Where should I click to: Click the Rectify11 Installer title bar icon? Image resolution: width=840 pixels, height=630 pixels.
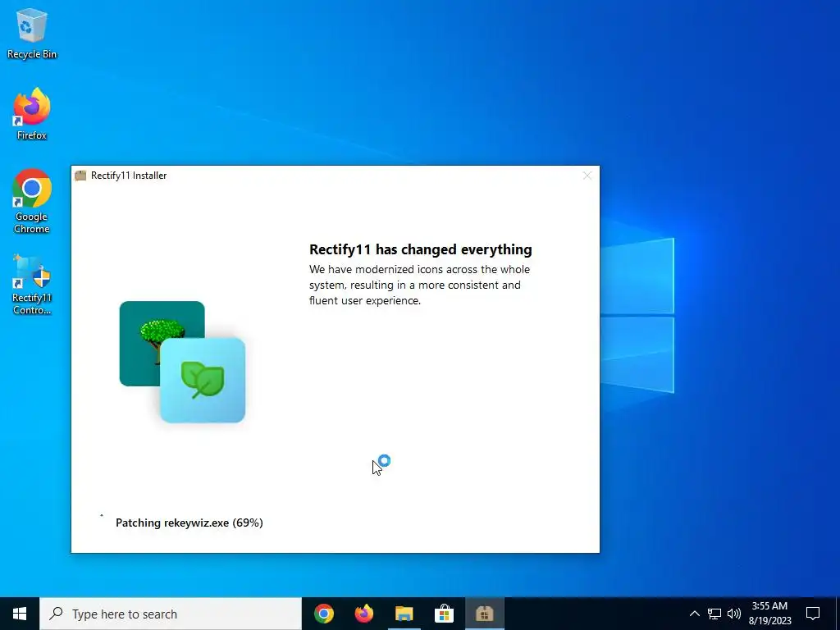point(80,176)
